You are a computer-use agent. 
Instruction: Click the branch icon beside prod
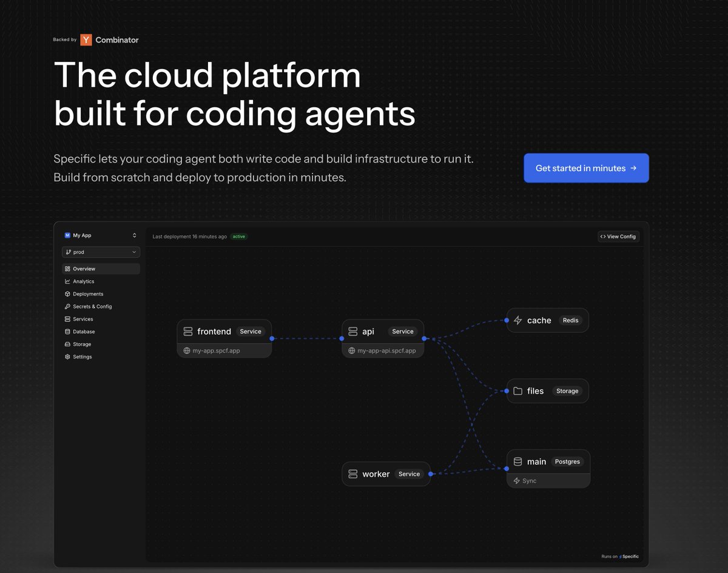click(x=68, y=252)
